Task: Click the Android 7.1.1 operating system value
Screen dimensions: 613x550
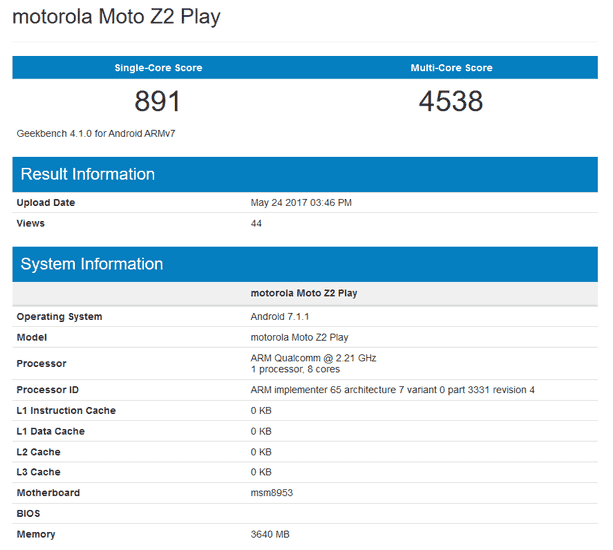Action: 280,317
